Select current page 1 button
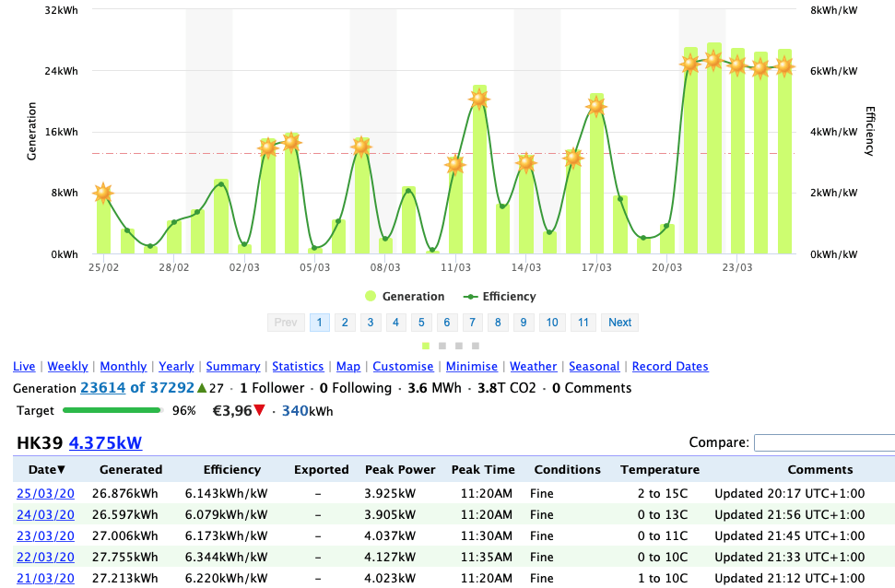895x588 pixels. 320,322
